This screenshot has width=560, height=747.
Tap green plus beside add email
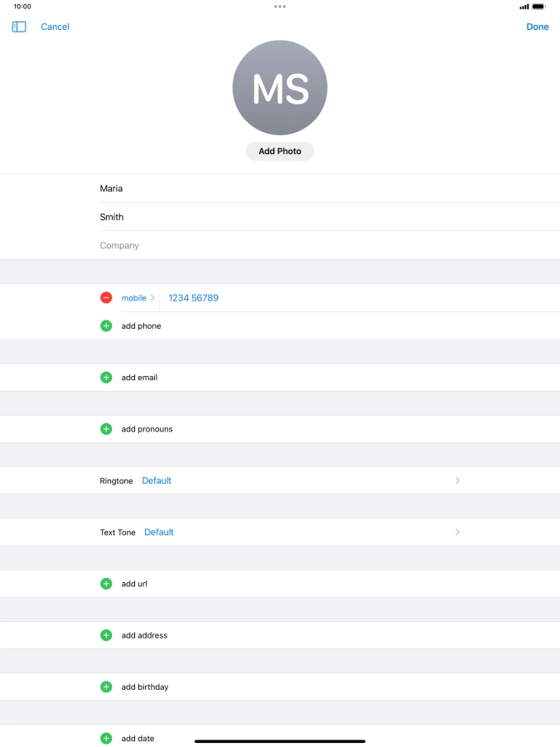coord(106,378)
